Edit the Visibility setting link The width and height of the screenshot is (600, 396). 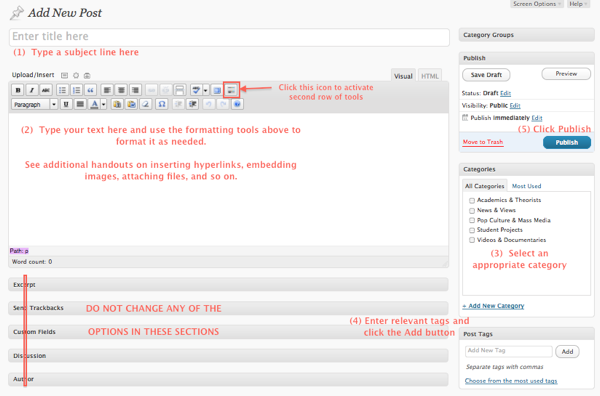point(515,106)
